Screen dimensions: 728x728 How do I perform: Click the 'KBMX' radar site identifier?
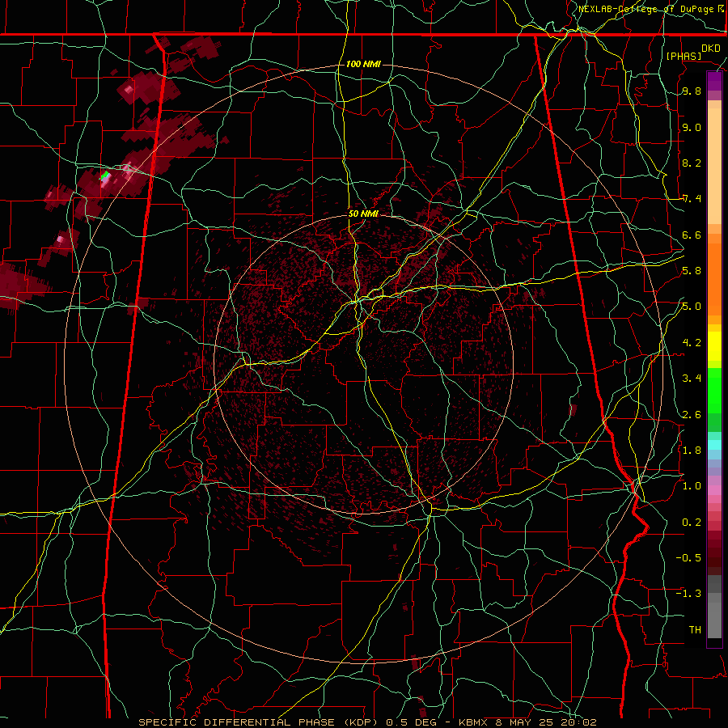click(473, 722)
